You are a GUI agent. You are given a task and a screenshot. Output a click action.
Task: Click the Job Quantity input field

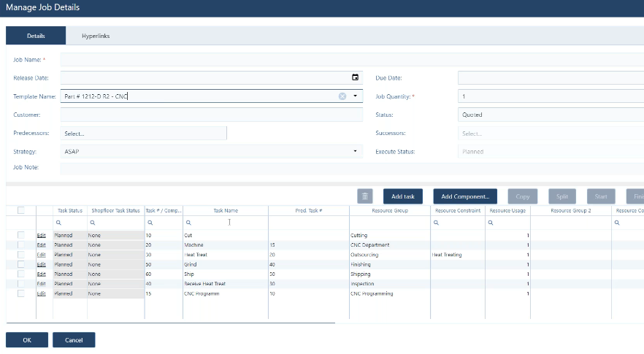click(x=551, y=96)
